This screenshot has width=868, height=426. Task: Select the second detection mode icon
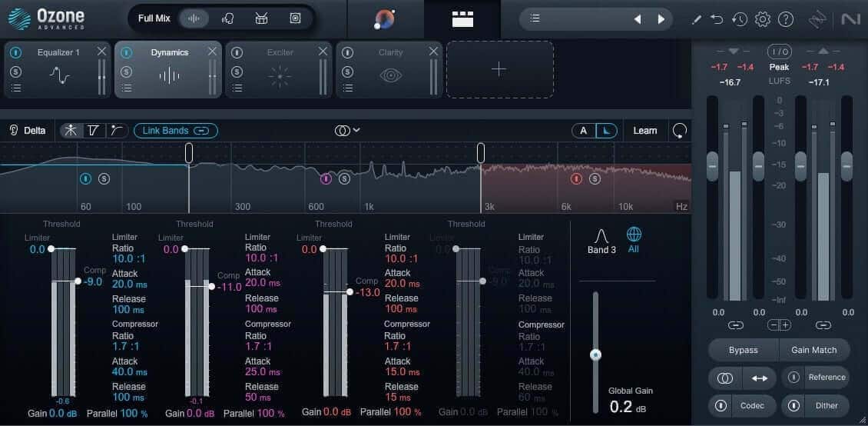click(94, 131)
